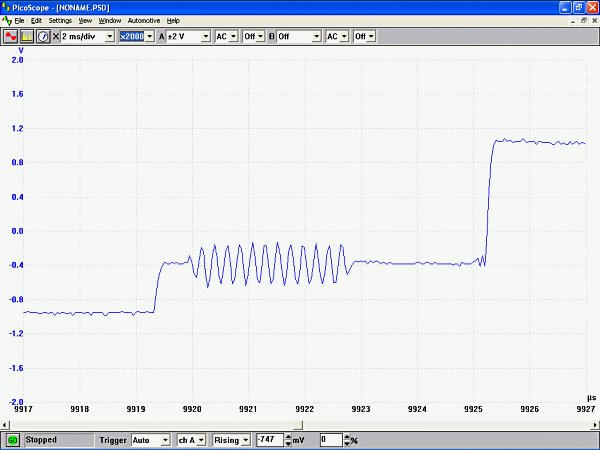Open the View menu
This screenshot has width=600, height=450.
[85, 21]
